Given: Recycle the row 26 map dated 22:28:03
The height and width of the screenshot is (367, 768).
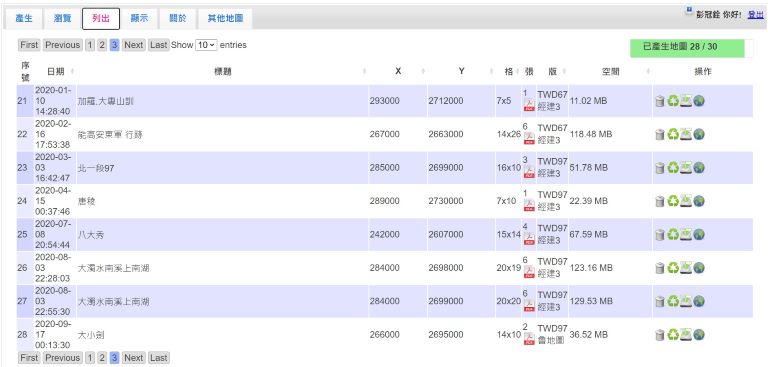Looking at the screenshot, I should pos(673,268).
